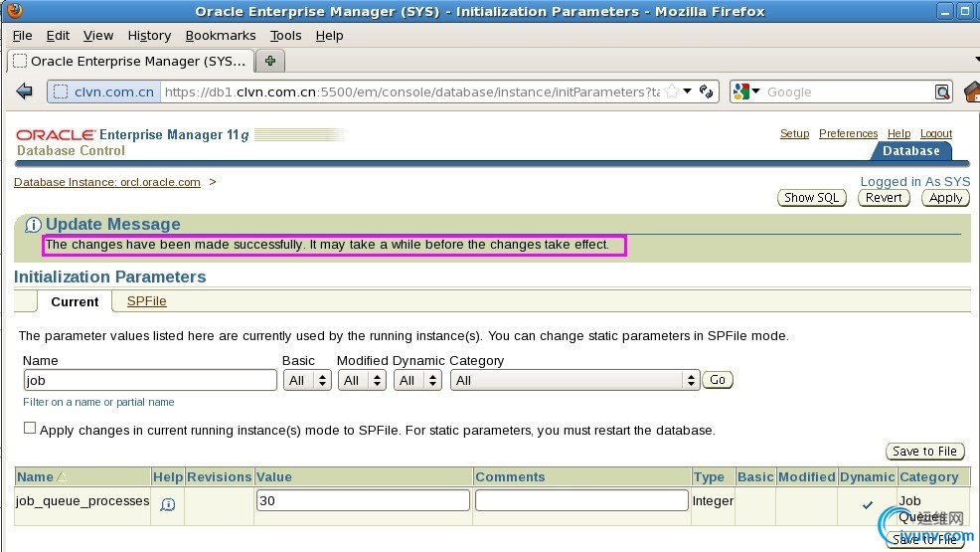Open the Help menu
The image size is (980, 552).
[x=329, y=36]
